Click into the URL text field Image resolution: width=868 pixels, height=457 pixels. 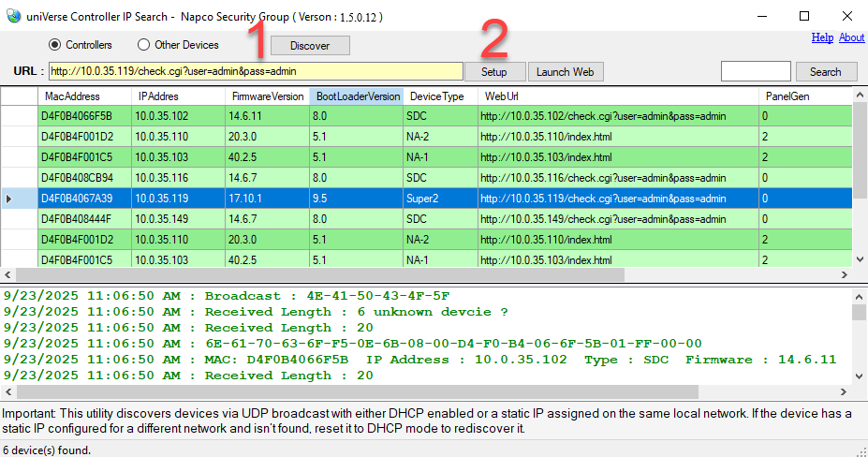coord(255,71)
